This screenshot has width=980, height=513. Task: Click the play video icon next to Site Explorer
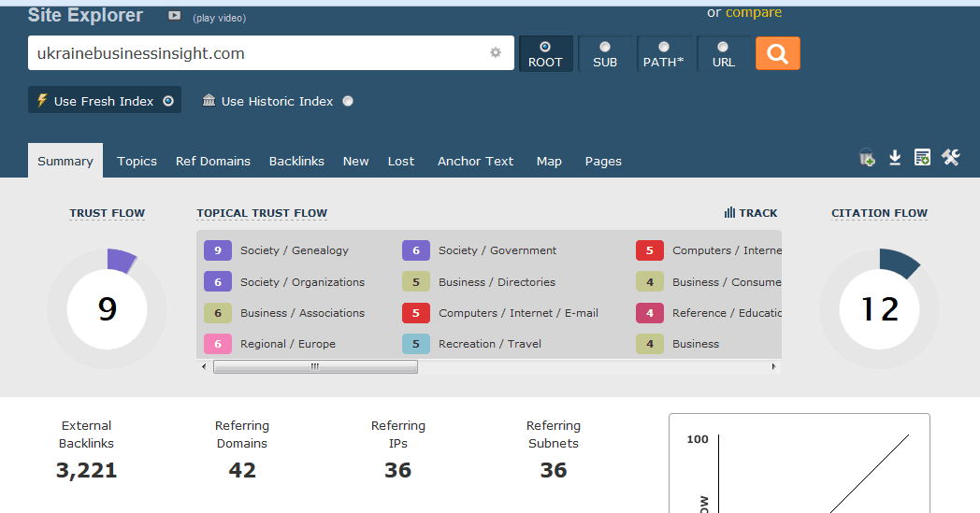coord(174,16)
